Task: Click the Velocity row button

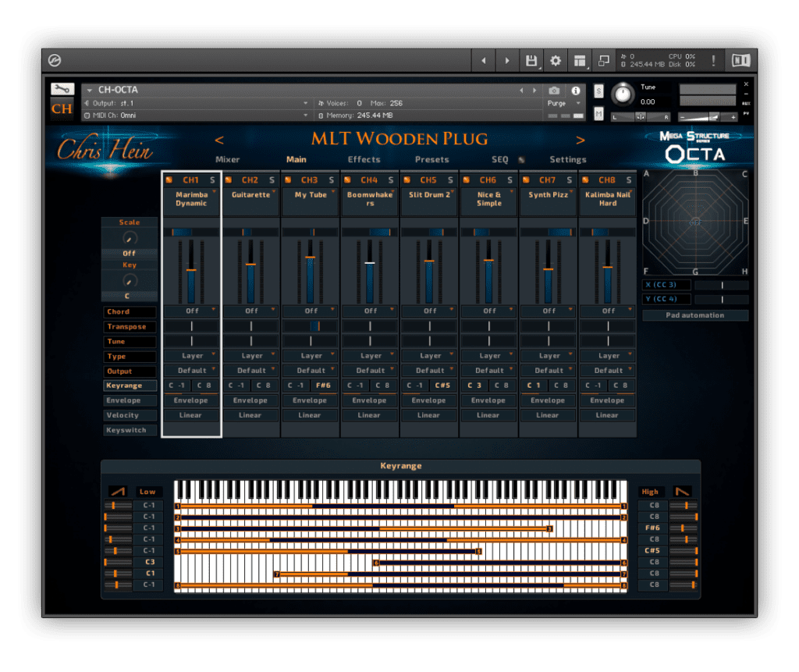Action: (x=130, y=415)
